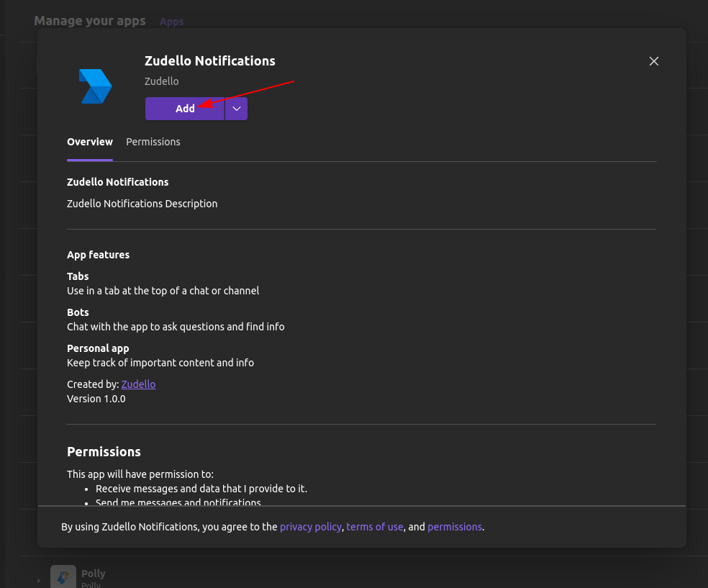The image size is (708, 588).
Task: Open the permissions link in footer
Action: click(455, 527)
